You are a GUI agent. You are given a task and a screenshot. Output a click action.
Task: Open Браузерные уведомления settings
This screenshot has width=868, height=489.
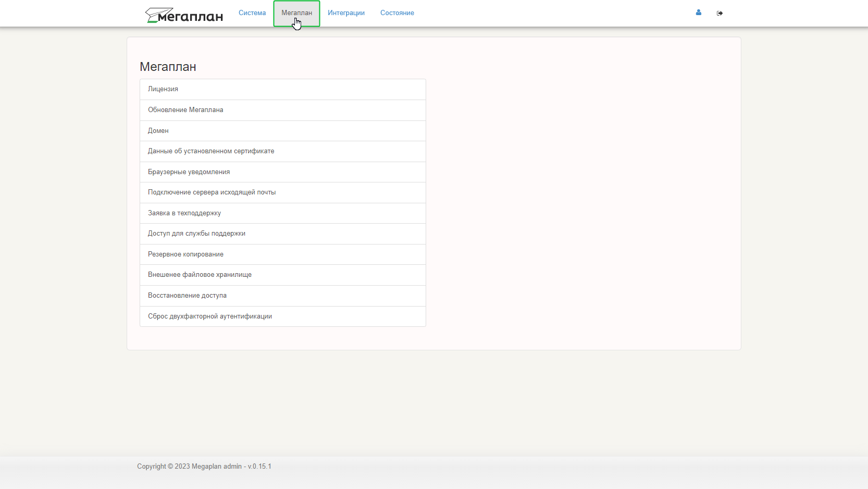pos(283,172)
